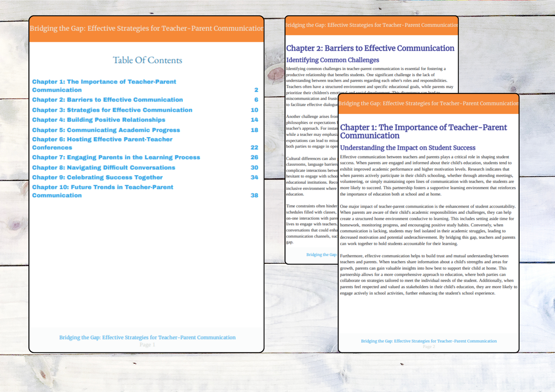Click paragraph starting 'Time constraints often hinder'
Viewport: 555px width, 392px height.
coord(312,224)
